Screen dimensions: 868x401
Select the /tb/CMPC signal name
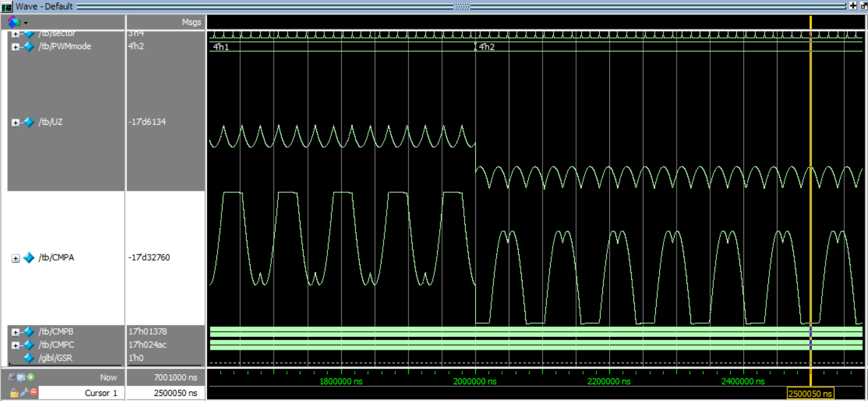point(56,344)
